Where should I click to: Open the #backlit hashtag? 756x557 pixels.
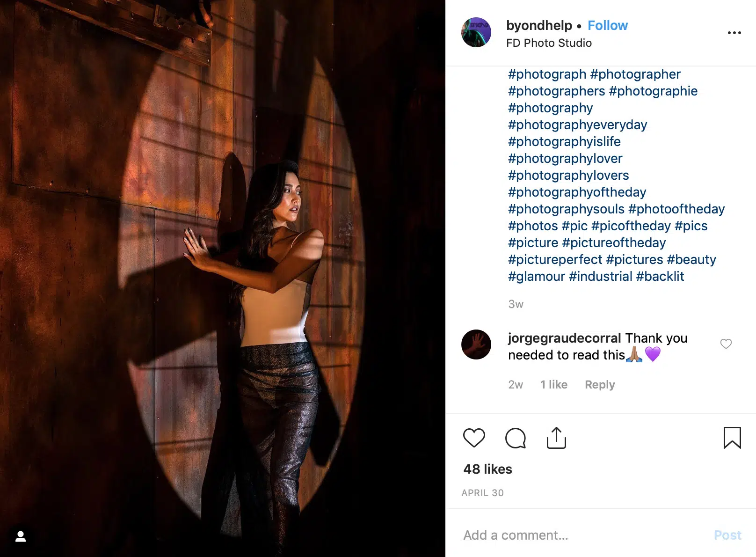pyautogui.click(x=660, y=276)
